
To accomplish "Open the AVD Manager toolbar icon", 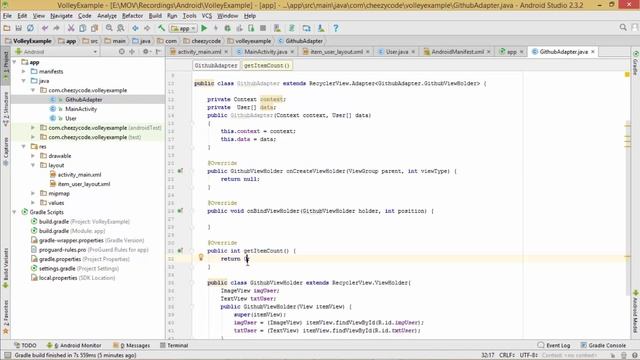I will coord(277,28).
